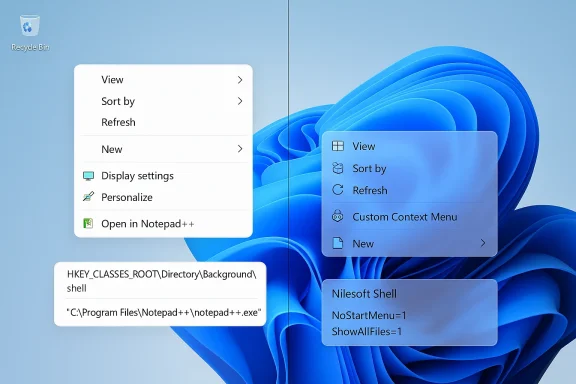Screen dimensions: 576x384
Task: Click the NoStartMenu=1 text
Action: click(x=369, y=315)
